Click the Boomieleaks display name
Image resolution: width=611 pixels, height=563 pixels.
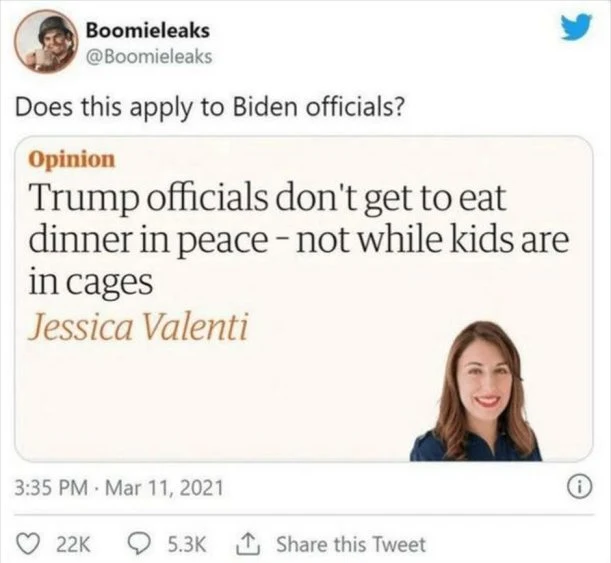(x=148, y=31)
